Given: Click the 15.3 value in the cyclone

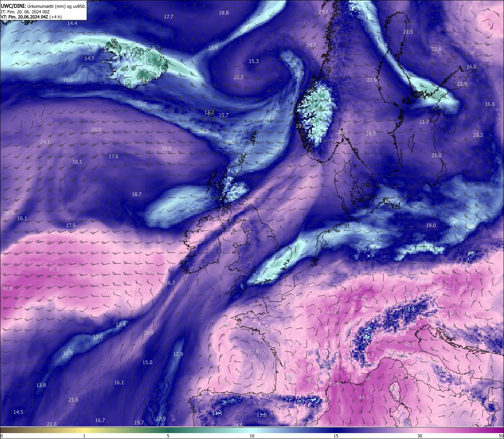Looking at the screenshot, I should tap(254, 61).
